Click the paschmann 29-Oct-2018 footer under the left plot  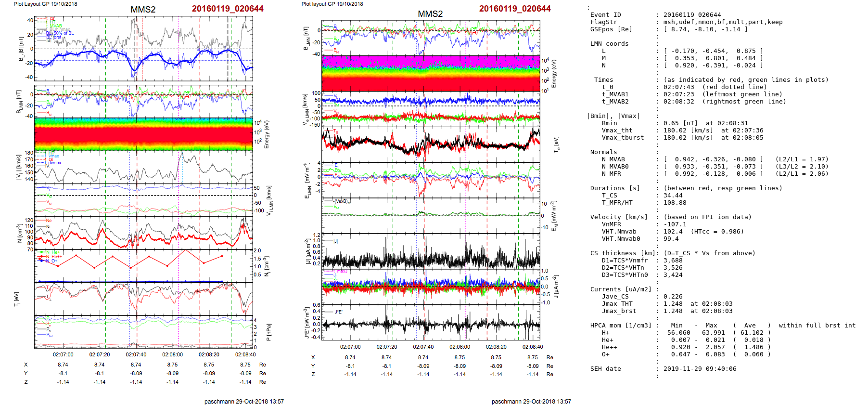(x=244, y=401)
